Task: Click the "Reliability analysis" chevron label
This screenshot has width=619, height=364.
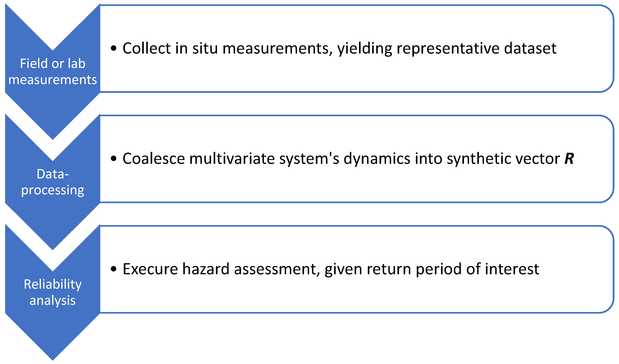Action: [52, 292]
